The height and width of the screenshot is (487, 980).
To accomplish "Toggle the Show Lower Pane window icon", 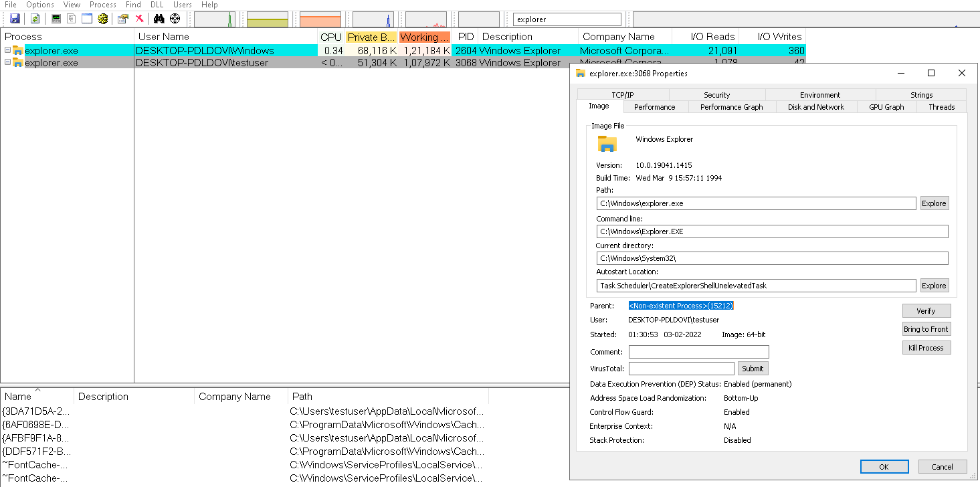I will pyautogui.click(x=86, y=18).
